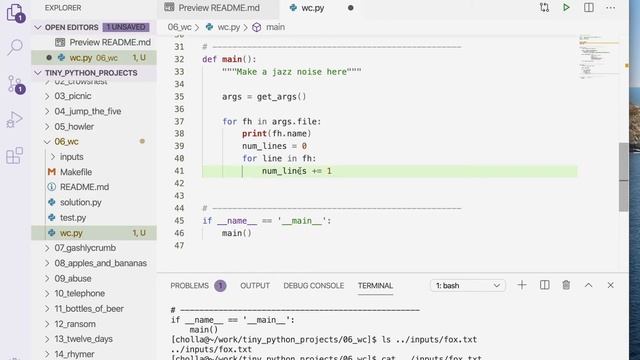640x360 pixels.
Task: Click README.md info icon in tree
Action: click(51, 187)
